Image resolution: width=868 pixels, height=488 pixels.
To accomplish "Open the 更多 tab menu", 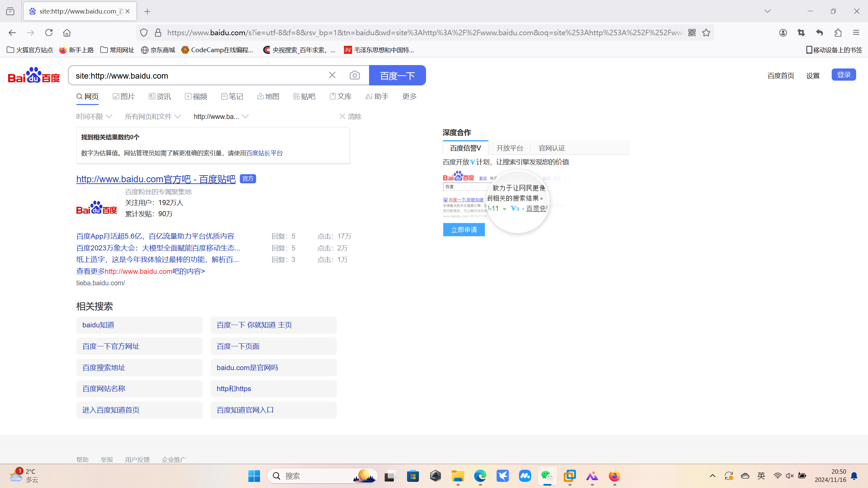I will click(409, 97).
